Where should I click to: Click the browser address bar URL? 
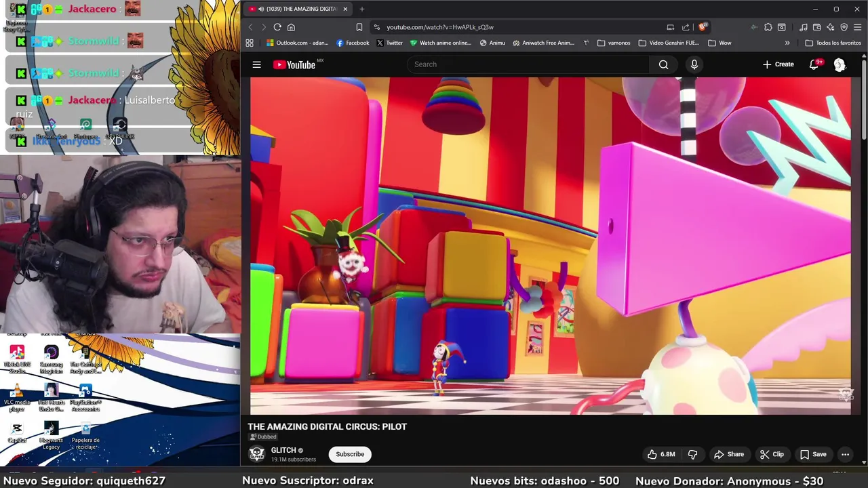440,27
